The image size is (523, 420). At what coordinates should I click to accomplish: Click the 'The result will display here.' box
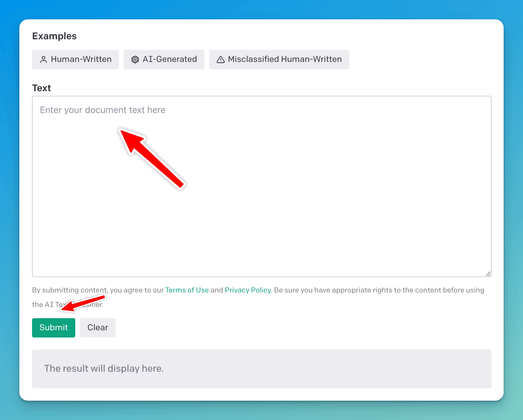click(x=262, y=369)
